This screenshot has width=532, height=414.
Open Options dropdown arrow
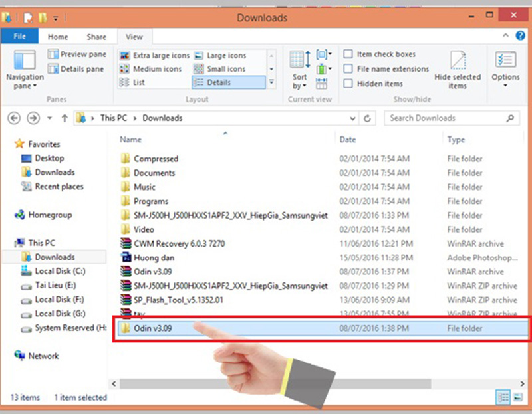tap(505, 86)
